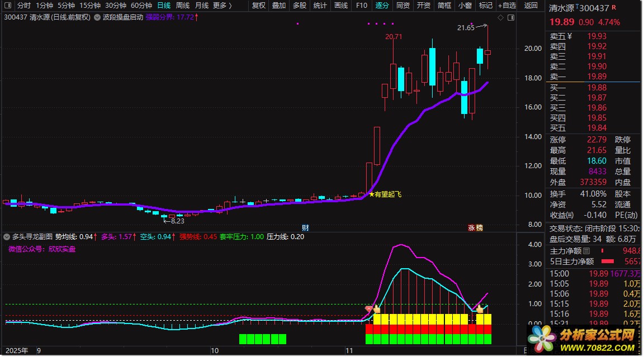The width and height of the screenshot is (644, 357).
Task: Switch to 周线 weekly chart
Action: click(183, 6)
